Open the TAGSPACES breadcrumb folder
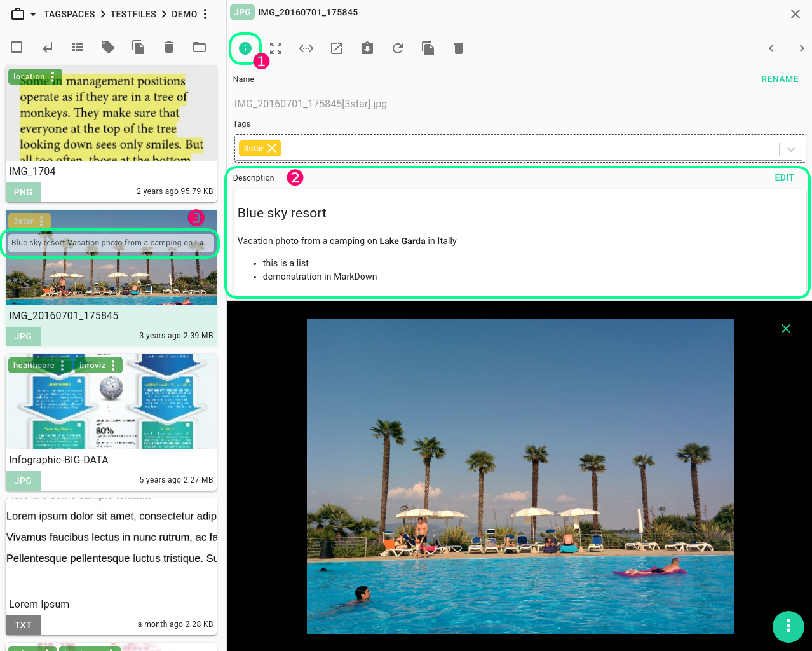 pos(69,14)
